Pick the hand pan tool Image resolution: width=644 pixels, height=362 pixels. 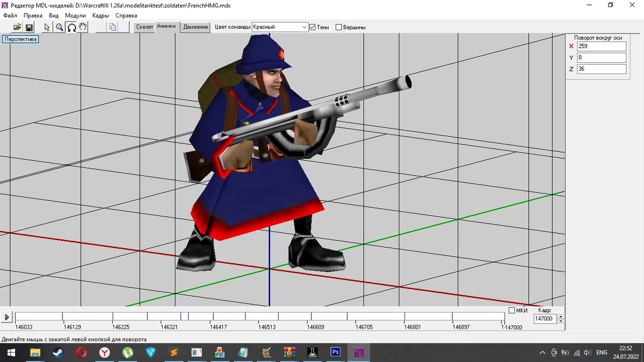click(83, 27)
